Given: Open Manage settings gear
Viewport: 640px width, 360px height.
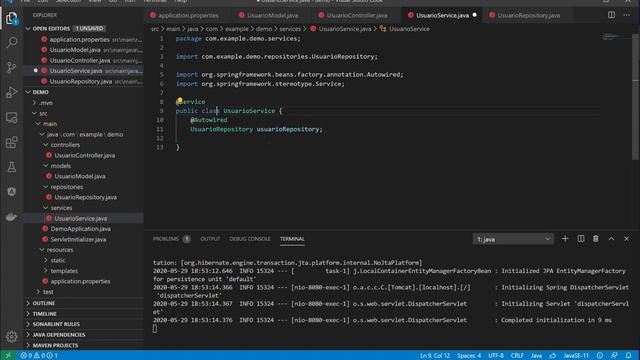Looking at the screenshot, I should click(11, 336).
